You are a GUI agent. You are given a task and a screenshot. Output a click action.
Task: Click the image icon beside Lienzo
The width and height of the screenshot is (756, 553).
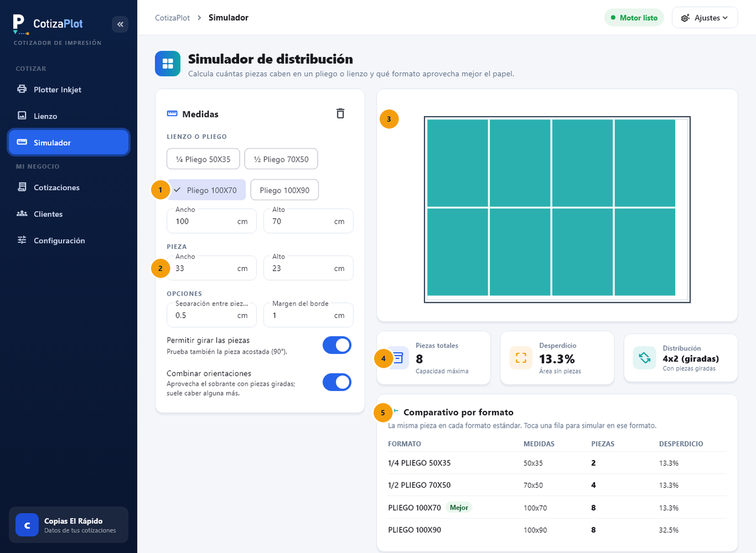[22, 116]
